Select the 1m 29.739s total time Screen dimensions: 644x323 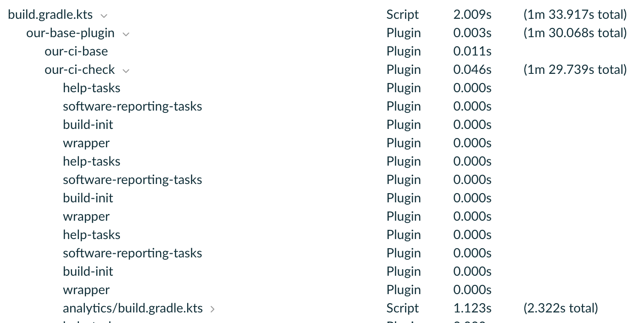tap(575, 70)
